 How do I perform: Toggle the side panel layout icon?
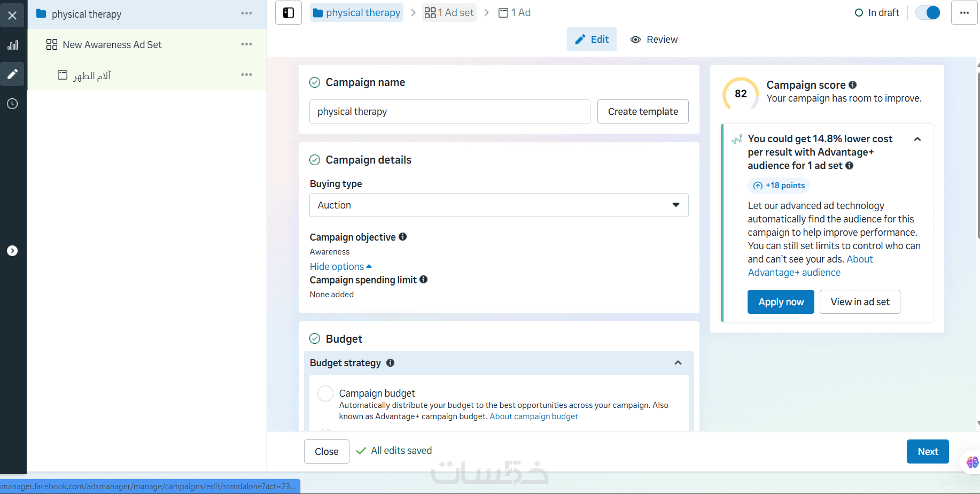point(289,13)
